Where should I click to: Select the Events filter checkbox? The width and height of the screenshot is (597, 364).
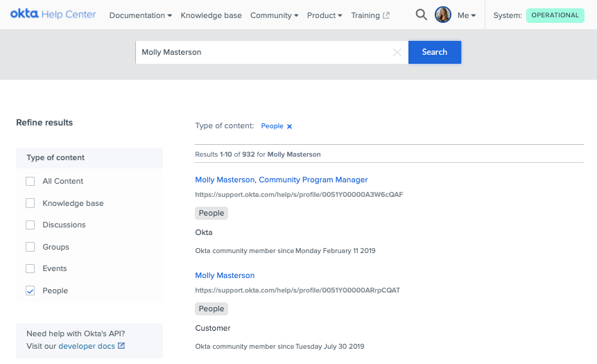(x=30, y=268)
